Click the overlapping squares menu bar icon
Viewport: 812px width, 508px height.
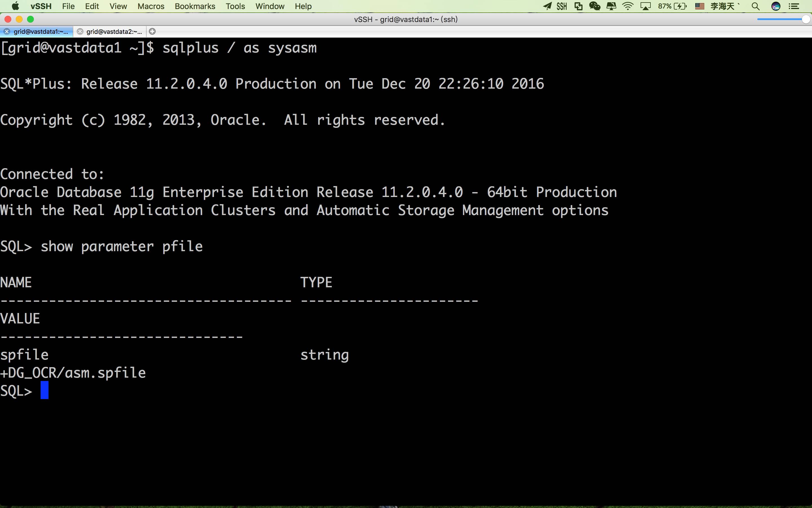pyautogui.click(x=579, y=6)
